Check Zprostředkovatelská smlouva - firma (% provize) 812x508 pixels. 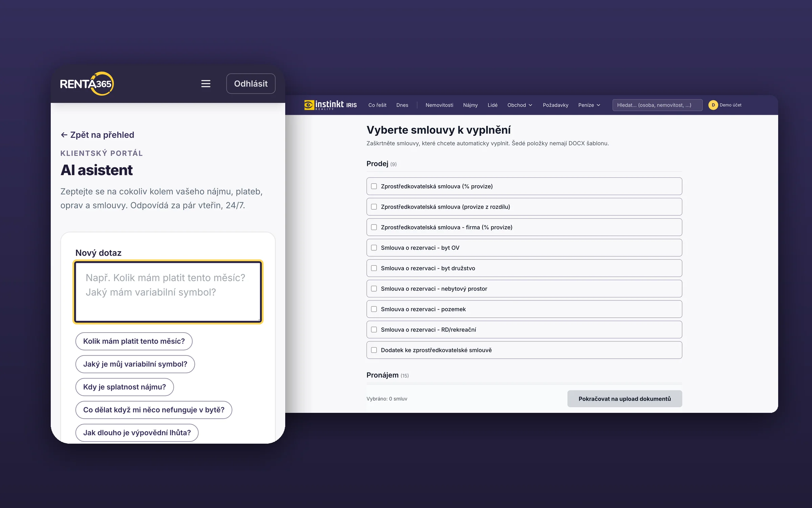coord(374,227)
